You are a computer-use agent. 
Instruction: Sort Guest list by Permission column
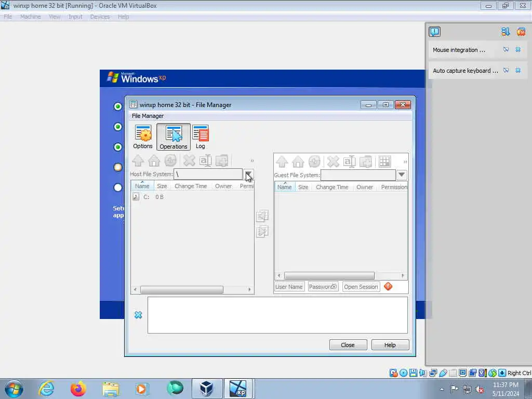click(x=394, y=187)
